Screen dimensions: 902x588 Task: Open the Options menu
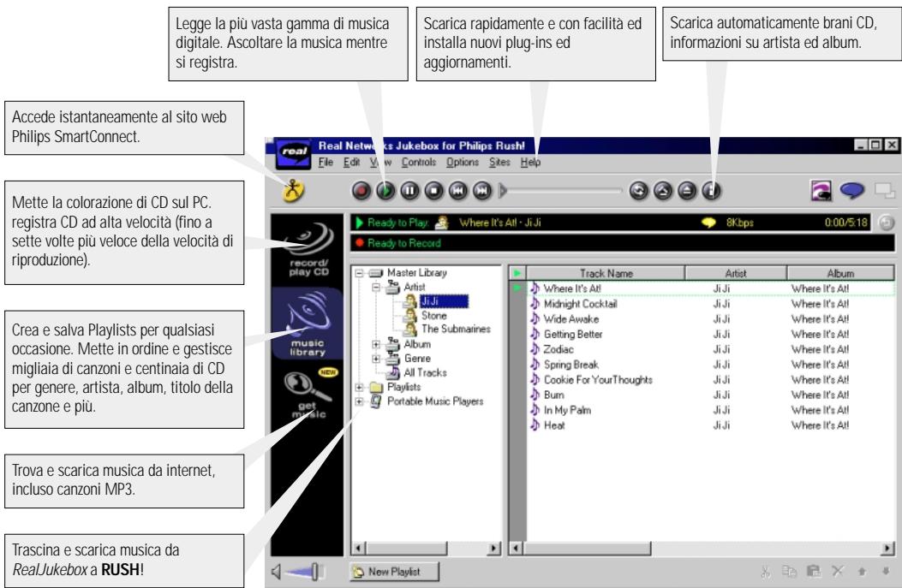tap(463, 162)
